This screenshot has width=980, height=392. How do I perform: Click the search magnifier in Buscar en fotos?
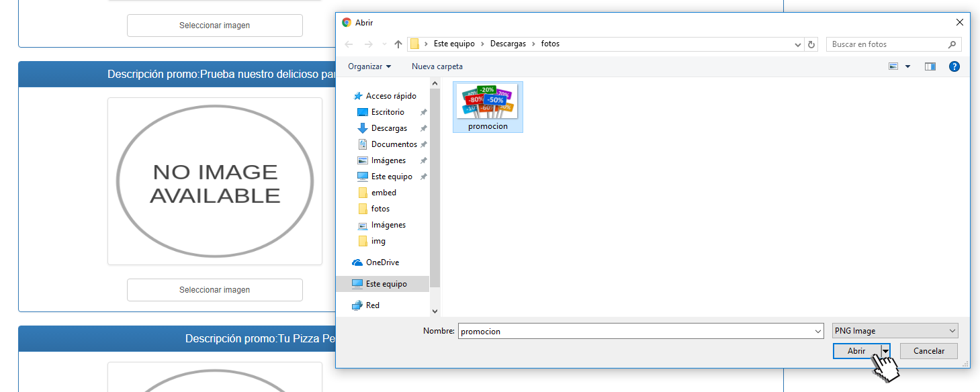click(952, 44)
